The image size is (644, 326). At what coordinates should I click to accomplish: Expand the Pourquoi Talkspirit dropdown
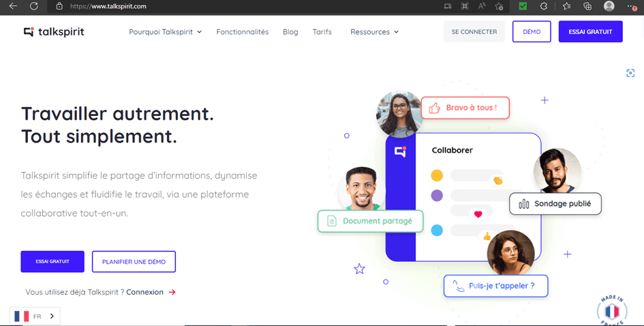point(165,32)
